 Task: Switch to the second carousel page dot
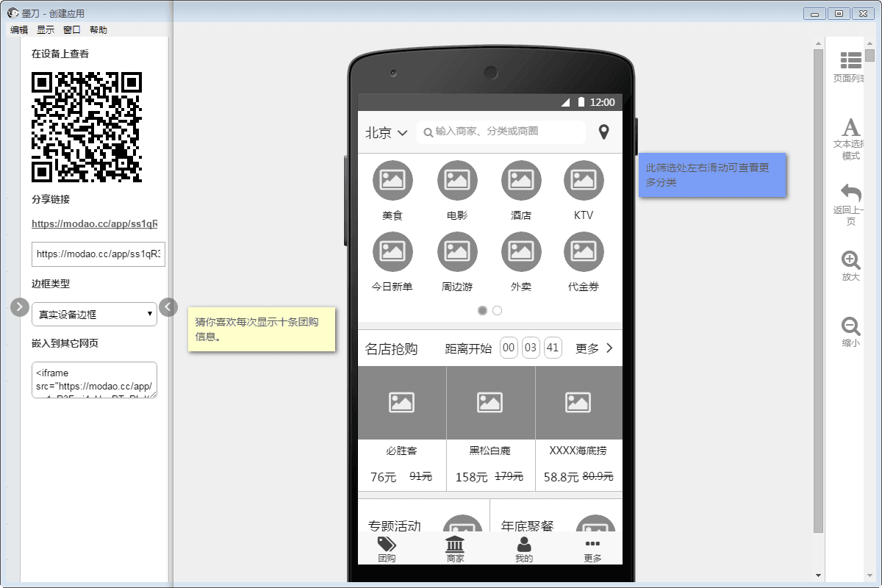pos(498,311)
